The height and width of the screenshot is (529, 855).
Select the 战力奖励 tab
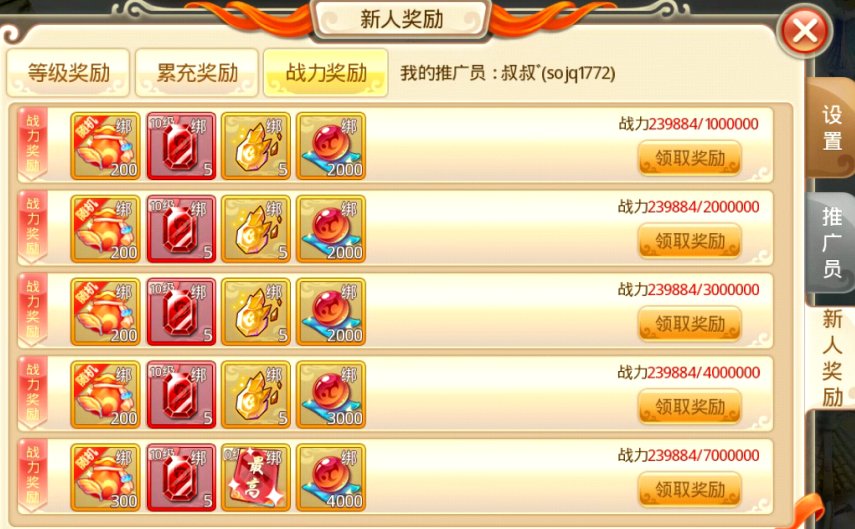(x=326, y=73)
